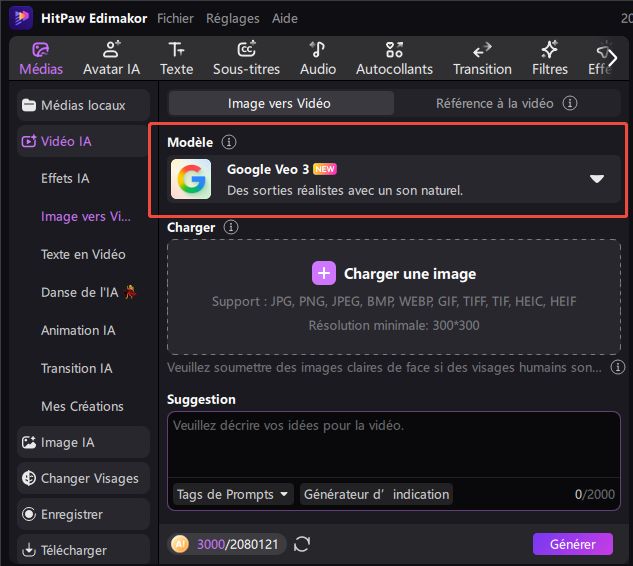The width and height of the screenshot is (633, 566).
Task: Open Texte en Vidéo sub-item
Action: coord(83,254)
